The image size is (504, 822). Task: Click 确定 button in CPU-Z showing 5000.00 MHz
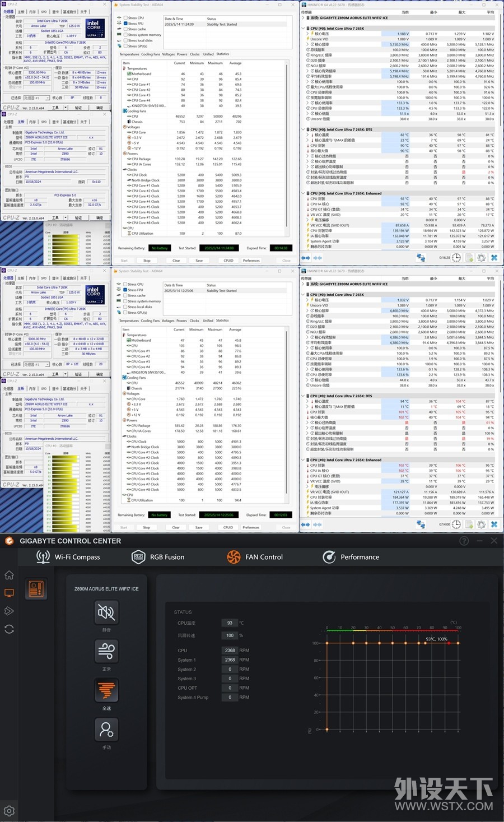99,374
